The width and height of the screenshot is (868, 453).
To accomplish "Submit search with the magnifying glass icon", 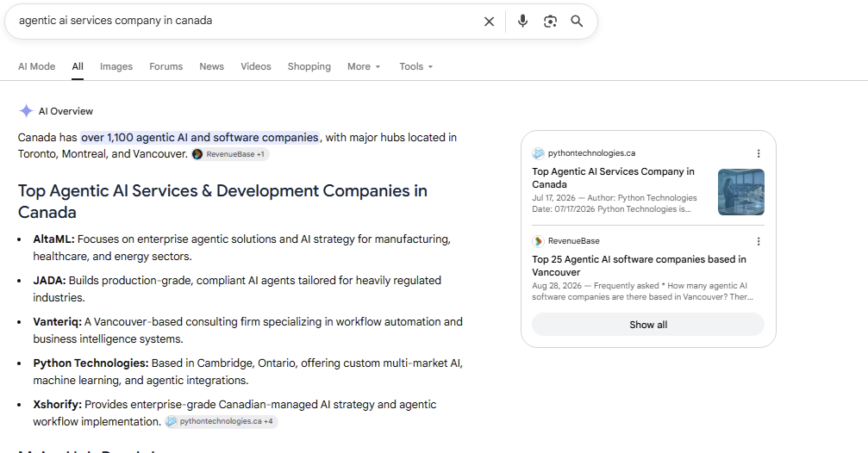I will (x=577, y=21).
